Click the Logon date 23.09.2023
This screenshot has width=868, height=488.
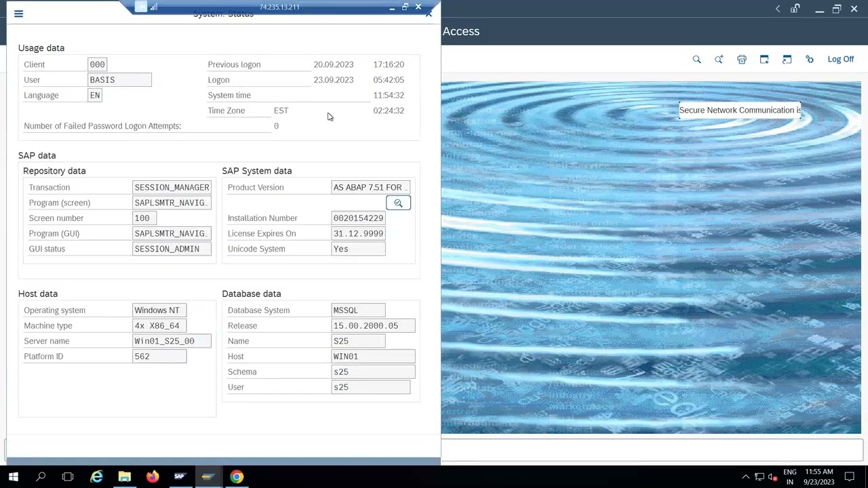tap(334, 80)
